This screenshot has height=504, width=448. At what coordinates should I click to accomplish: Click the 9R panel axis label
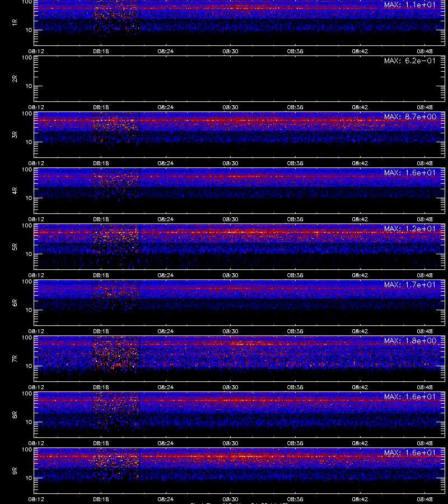click(15, 470)
